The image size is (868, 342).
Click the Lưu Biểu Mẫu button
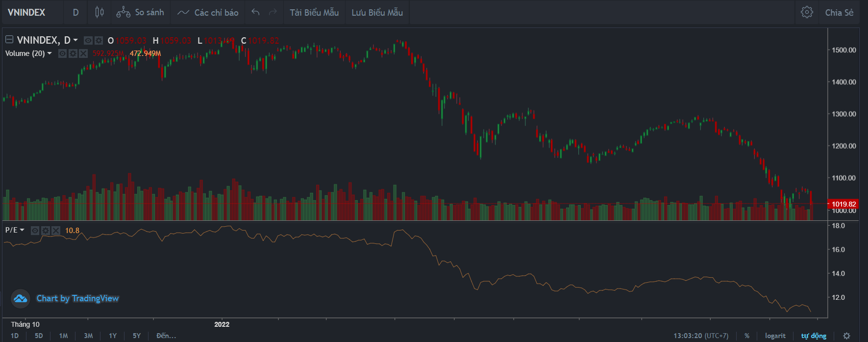(377, 12)
